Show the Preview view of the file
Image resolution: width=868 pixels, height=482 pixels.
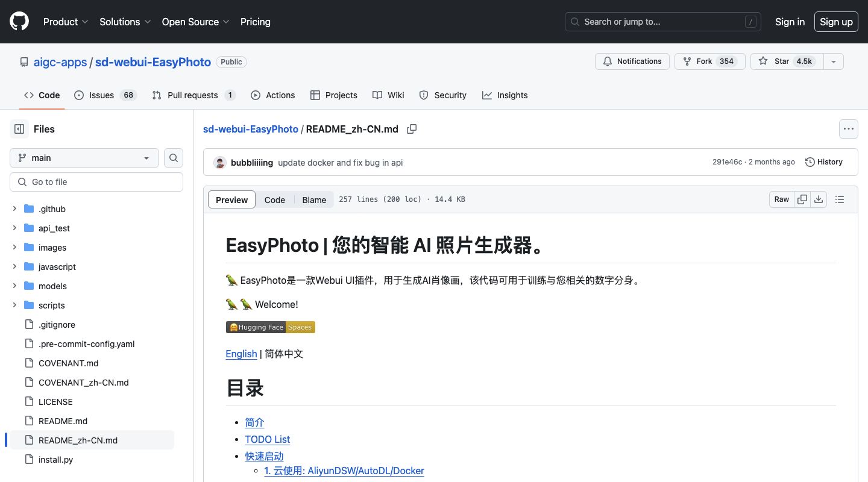click(x=232, y=200)
